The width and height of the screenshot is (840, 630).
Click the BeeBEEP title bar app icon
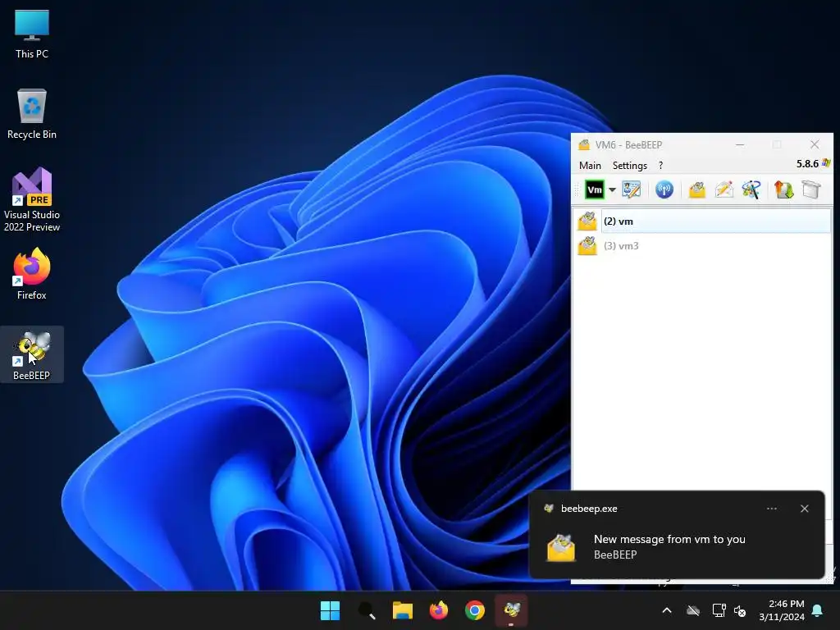(584, 144)
